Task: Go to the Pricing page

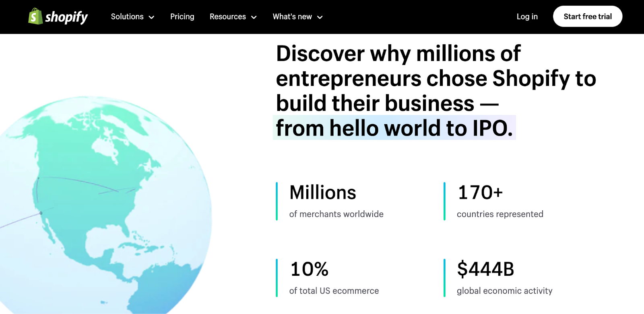Action: (x=182, y=17)
